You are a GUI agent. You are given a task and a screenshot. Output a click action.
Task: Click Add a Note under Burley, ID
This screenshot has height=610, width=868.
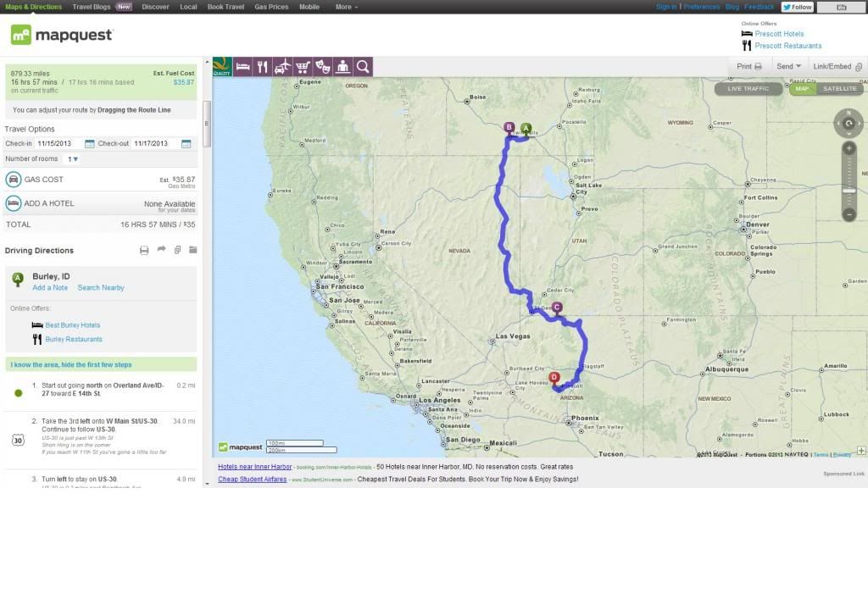click(x=50, y=288)
